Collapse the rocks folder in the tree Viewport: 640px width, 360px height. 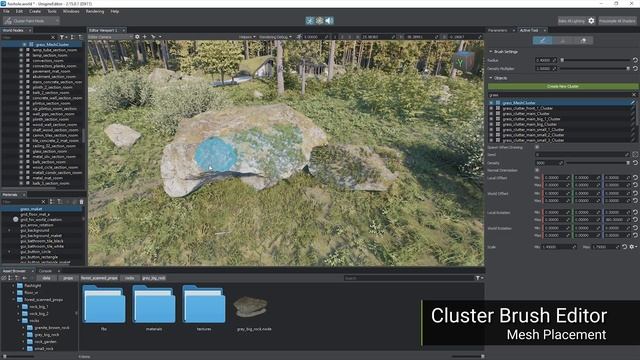click(x=18, y=321)
